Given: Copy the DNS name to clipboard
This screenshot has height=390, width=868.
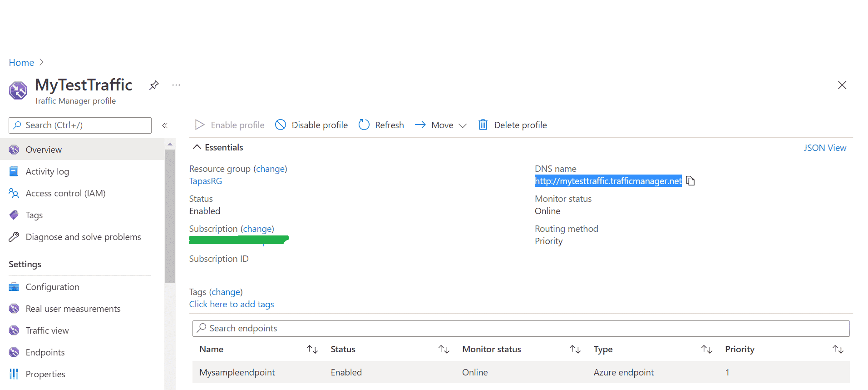Looking at the screenshot, I should (690, 181).
